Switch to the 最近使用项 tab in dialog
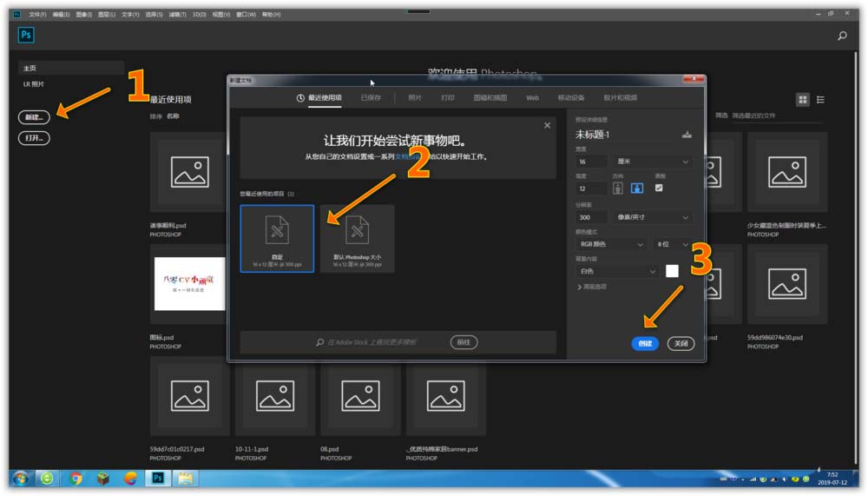 (319, 98)
